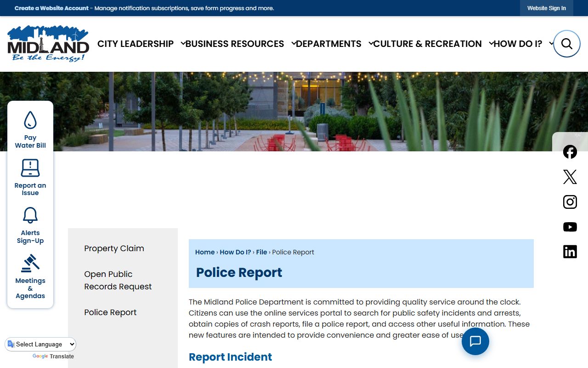Viewport: 588px width, 368px height.
Task: Open the Business Resources menu
Action: 235,44
